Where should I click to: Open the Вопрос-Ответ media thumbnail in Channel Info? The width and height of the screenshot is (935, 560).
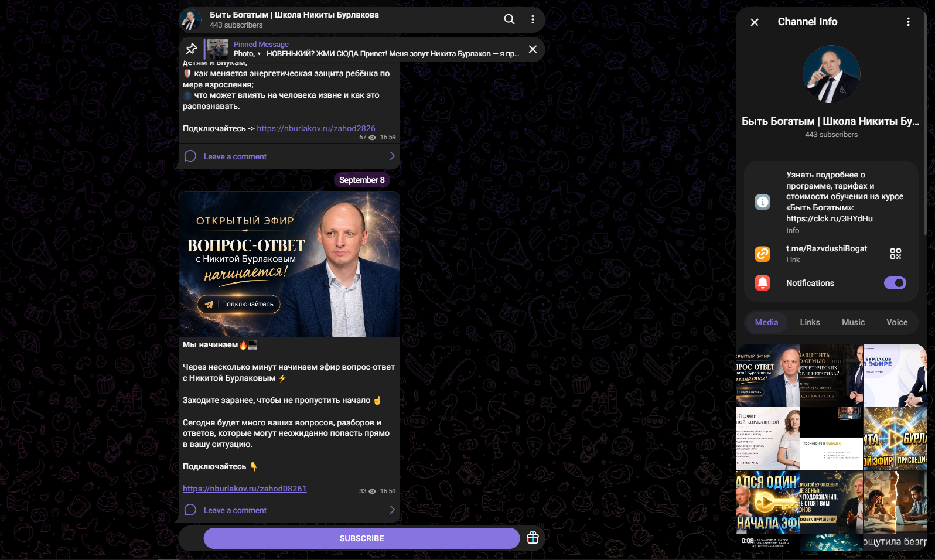[767, 375]
